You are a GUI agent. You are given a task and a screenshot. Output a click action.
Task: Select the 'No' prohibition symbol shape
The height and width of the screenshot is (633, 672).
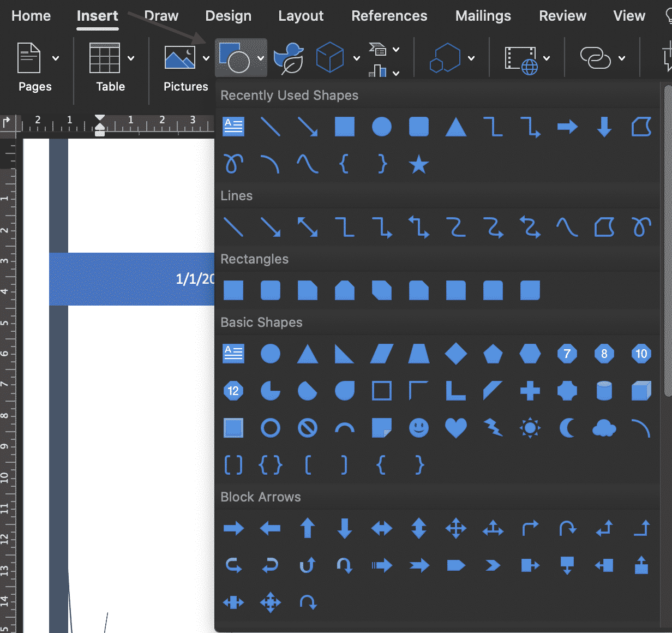307,428
